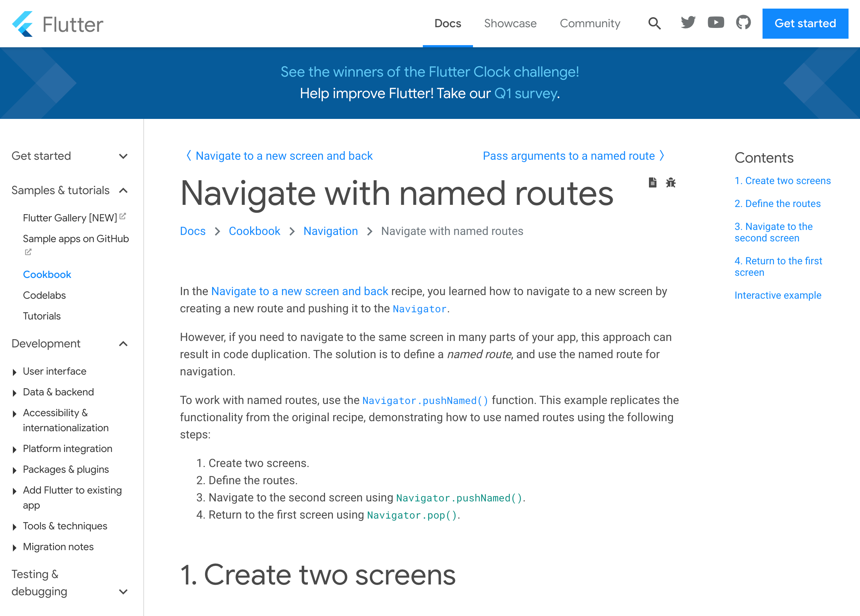Click the Flutter logo icon
Viewport: 860px width, 616px height.
point(23,24)
